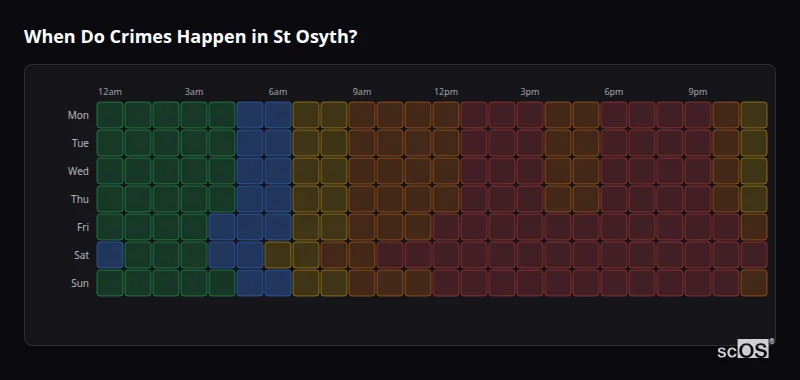Select the Wed row label

tap(78, 171)
